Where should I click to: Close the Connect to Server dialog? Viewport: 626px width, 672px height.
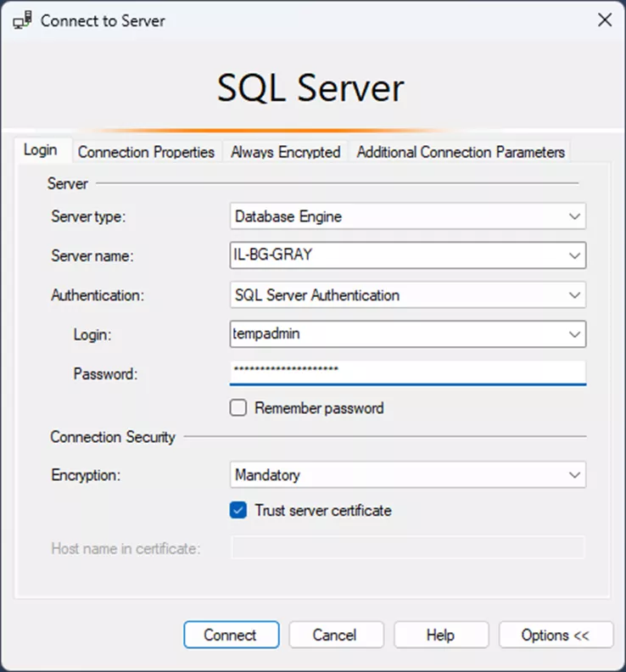tap(605, 20)
